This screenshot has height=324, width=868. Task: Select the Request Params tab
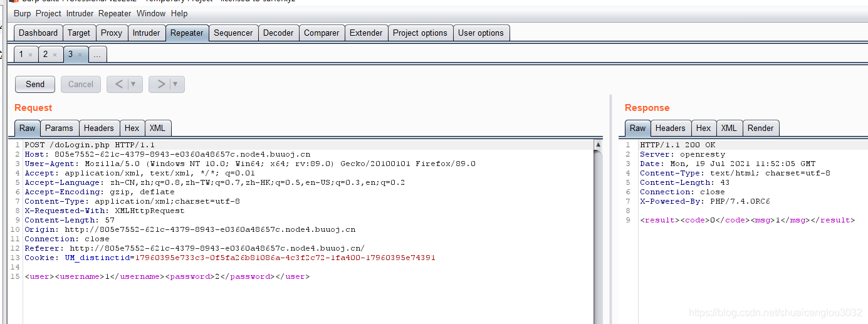coord(59,128)
